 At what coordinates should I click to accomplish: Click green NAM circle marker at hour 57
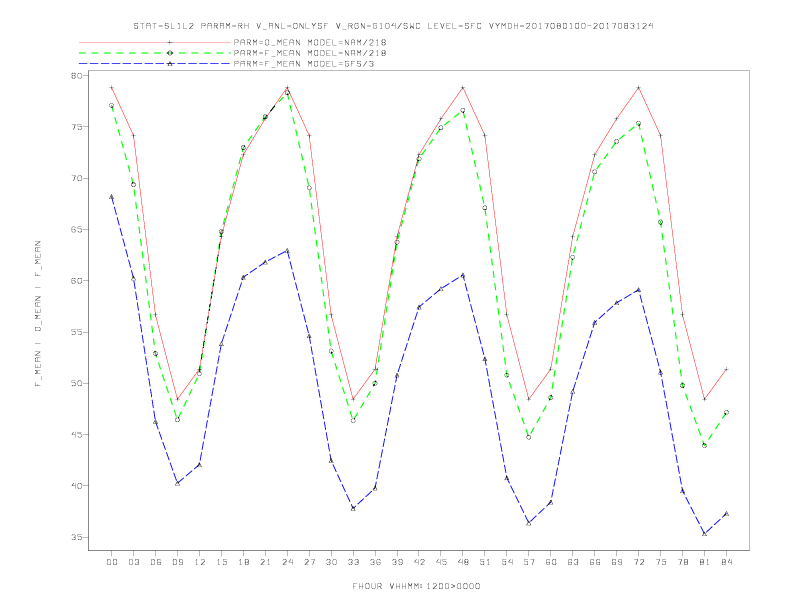point(529,437)
